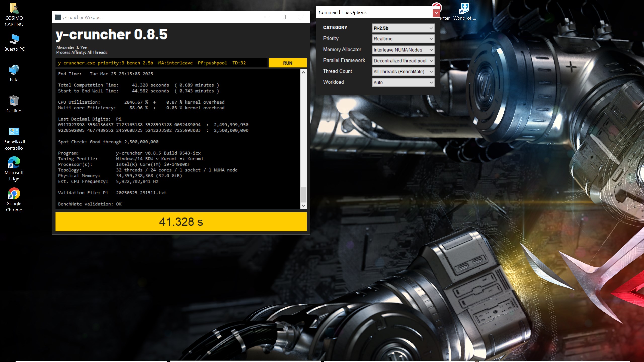Image resolution: width=644 pixels, height=362 pixels.
Task: Open the Thread Count dropdown
Action: 403,72
